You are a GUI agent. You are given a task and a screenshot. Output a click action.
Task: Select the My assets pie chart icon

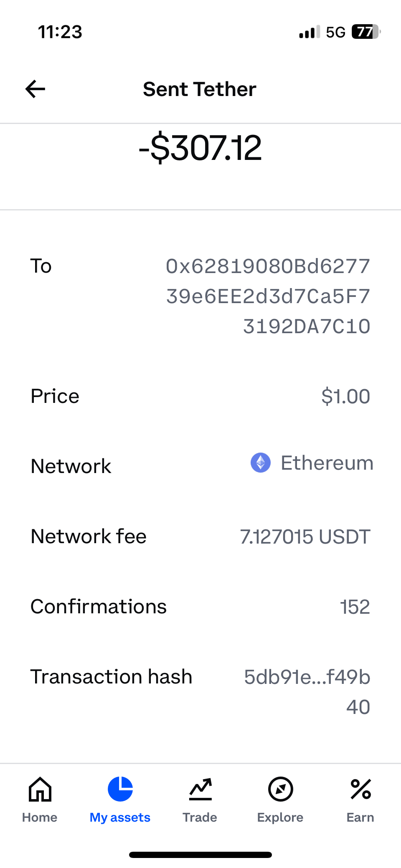tap(120, 789)
